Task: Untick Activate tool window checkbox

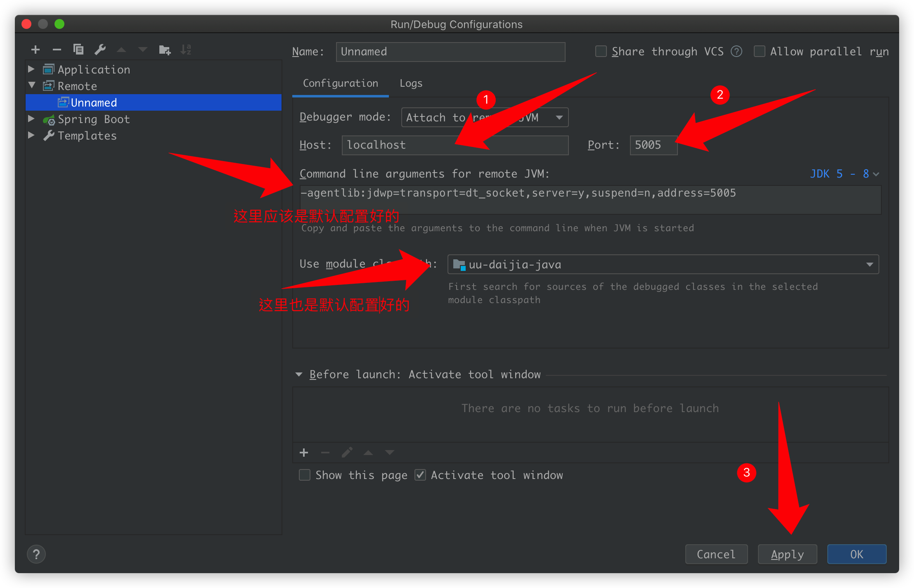Action: click(420, 475)
